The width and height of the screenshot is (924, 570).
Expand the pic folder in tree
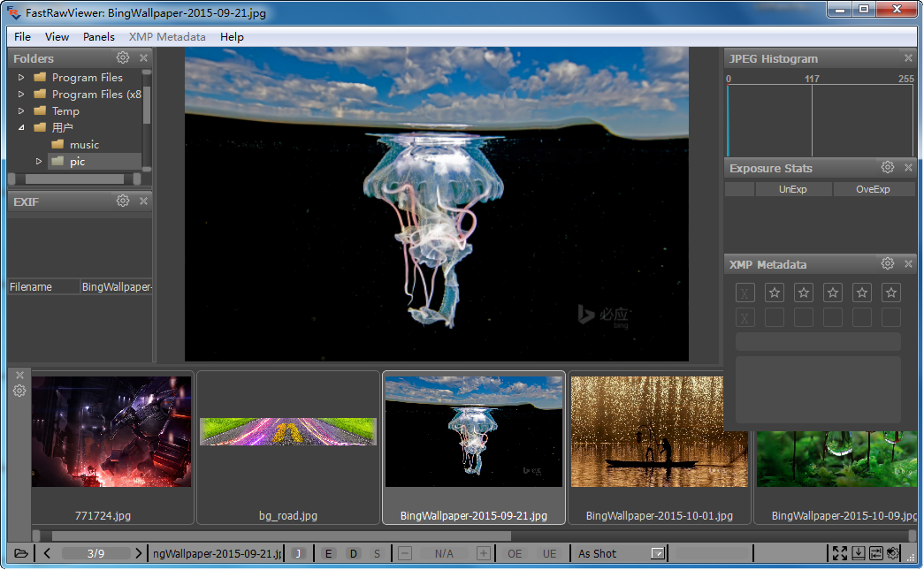(39, 161)
